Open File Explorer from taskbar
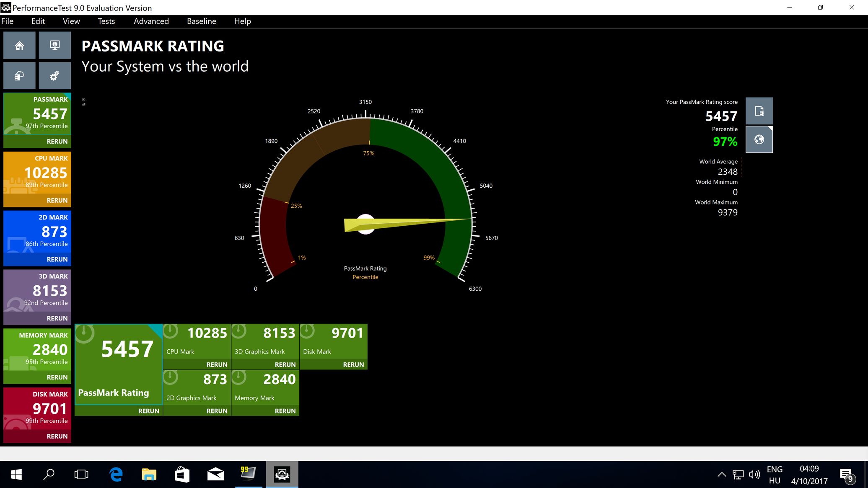This screenshot has height=488, width=868. tap(149, 475)
